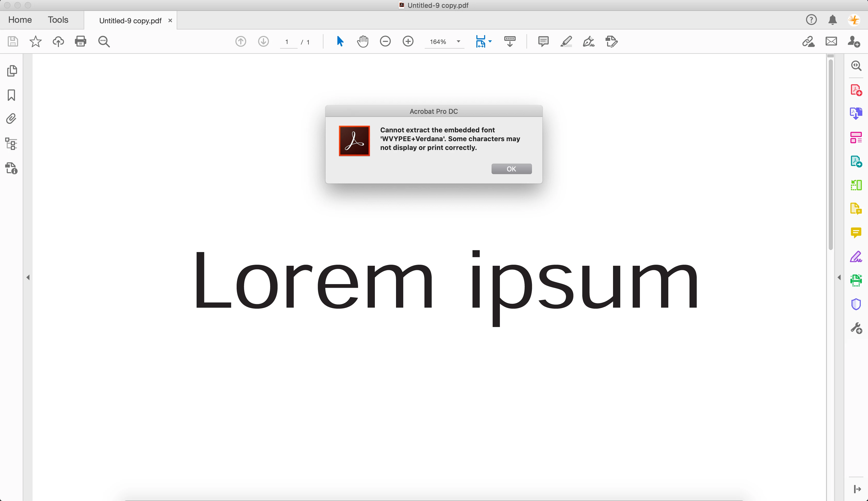The height and width of the screenshot is (501, 868).
Task: Click the Zoom in plus button
Action: [x=408, y=42]
